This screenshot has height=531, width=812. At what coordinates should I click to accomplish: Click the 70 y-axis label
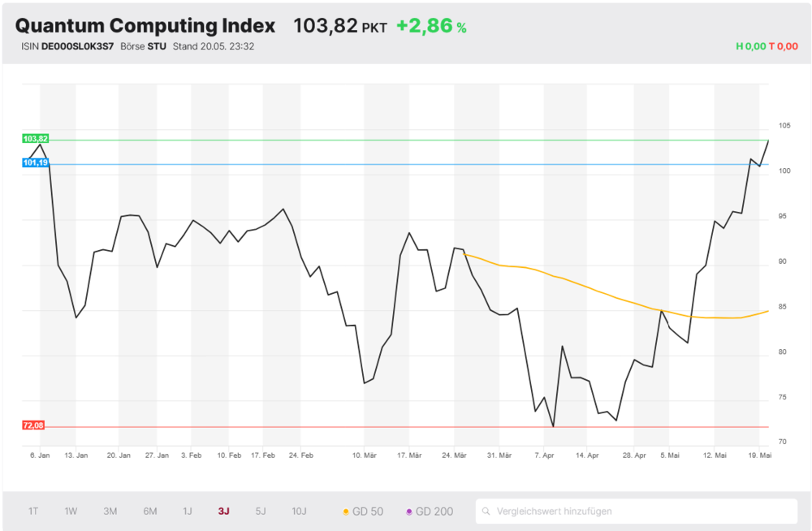pyautogui.click(x=782, y=442)
